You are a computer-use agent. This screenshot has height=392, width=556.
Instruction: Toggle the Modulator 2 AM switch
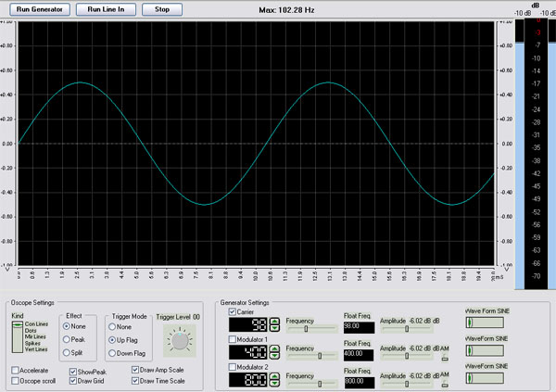[445, 383]
